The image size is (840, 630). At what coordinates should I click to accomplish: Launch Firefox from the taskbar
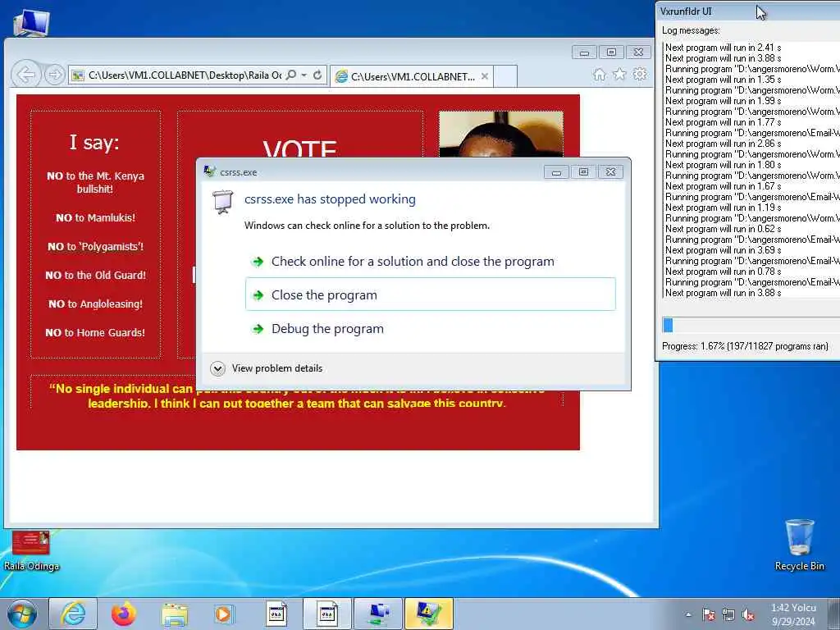[x=124, y=614]
